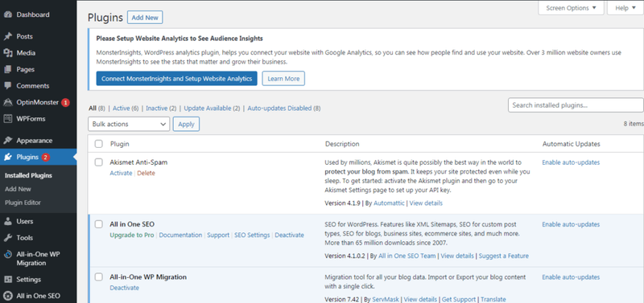The height and width of the screenshot is (303, 644).
Task: Click the WPForms icon in sidebar
Action: 8,119
